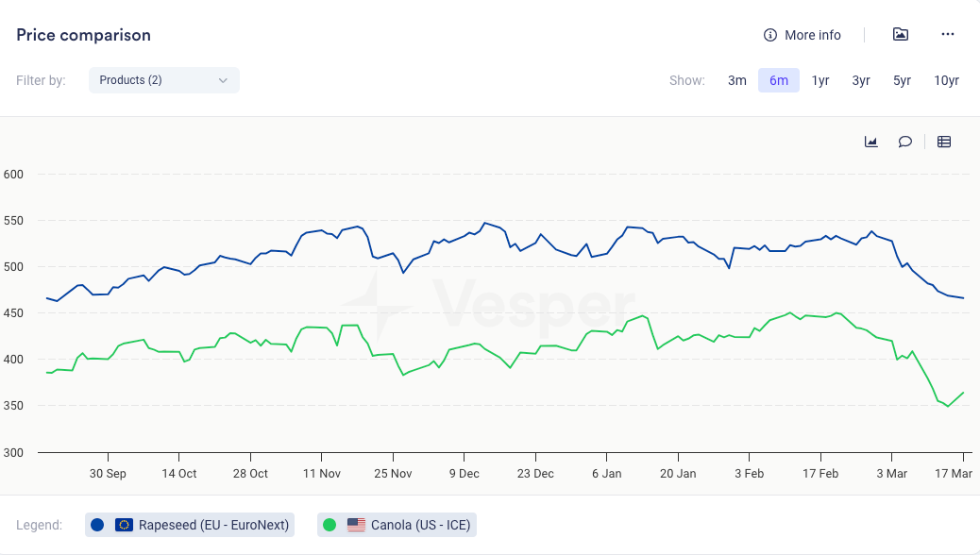Click the US flag icon in legend

click(356, 525)
